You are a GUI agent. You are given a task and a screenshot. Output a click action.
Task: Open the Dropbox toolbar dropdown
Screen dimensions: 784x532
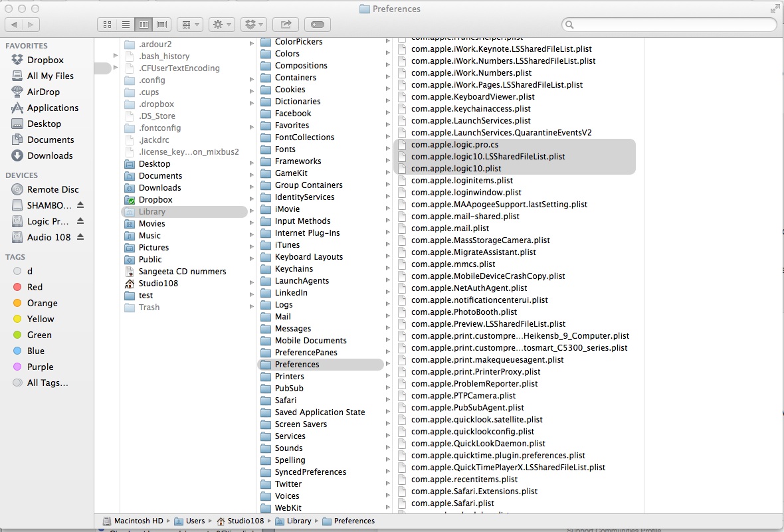[254, 25]
